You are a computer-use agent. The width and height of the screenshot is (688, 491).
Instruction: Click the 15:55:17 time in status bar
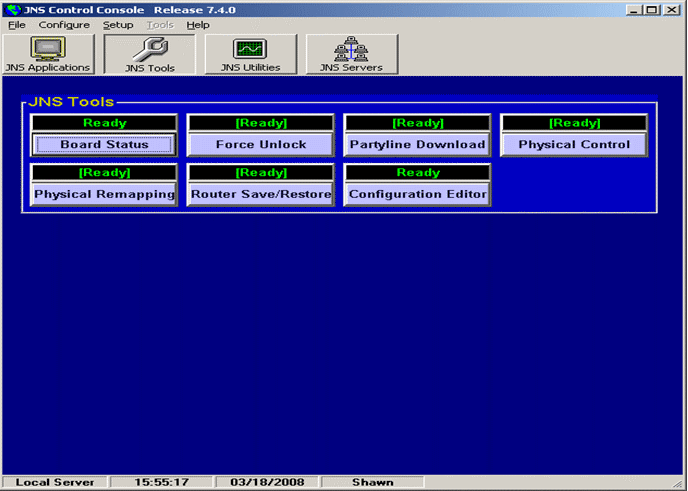[x=161, y=482]
